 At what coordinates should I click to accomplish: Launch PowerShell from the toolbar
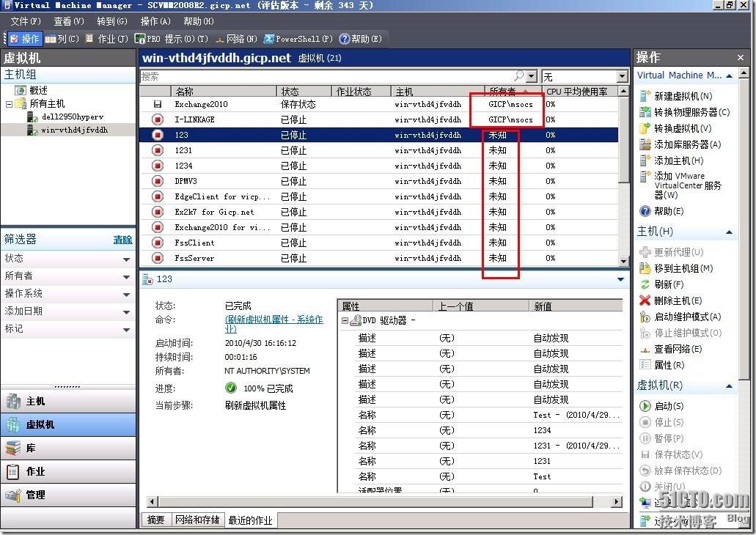pyautogui.click(x=298, y=39)
